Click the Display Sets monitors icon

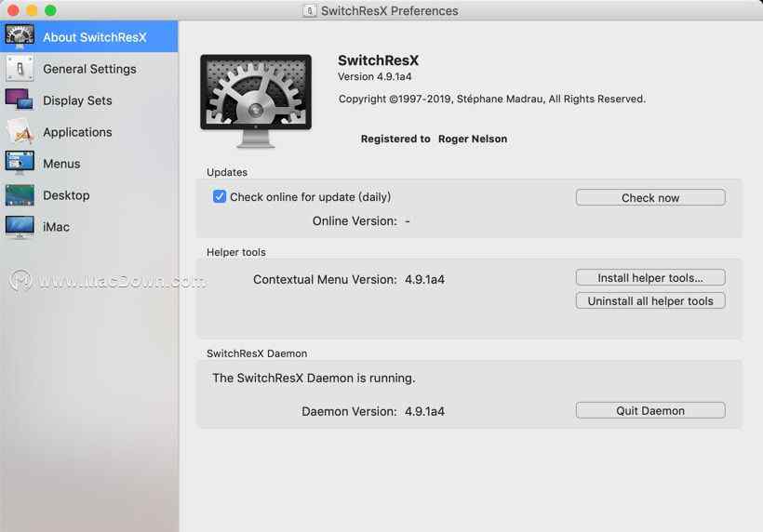coord(20,100)
